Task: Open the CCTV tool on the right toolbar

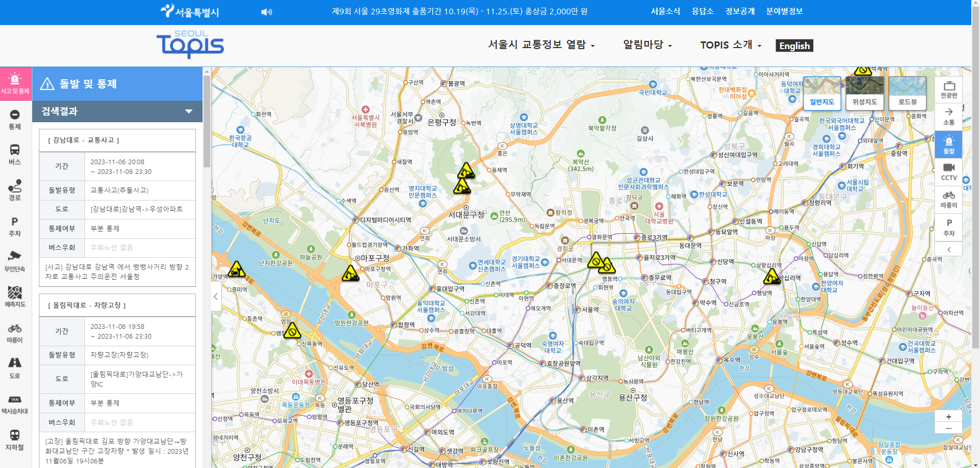Action: (x=949, y=172)
